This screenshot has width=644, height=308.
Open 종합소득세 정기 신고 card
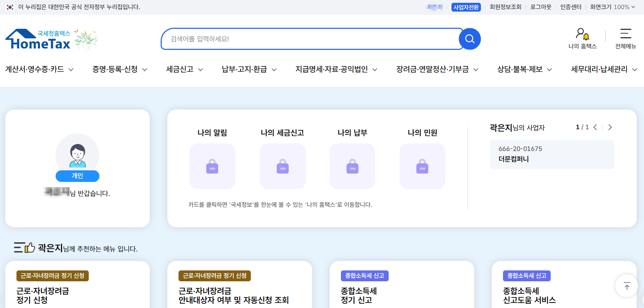point(402,284)
